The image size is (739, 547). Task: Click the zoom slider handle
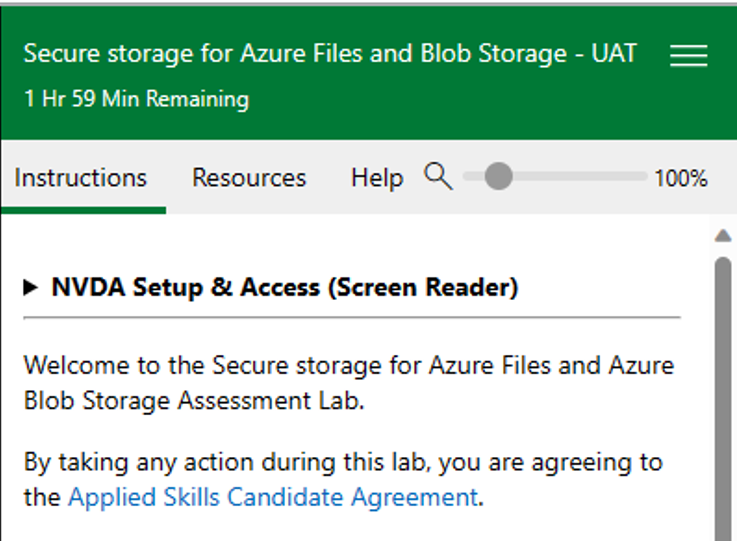497,177
